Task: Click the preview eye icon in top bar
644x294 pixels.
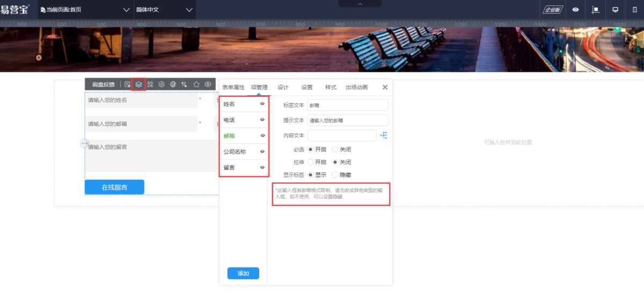Action: pos(575,10)
